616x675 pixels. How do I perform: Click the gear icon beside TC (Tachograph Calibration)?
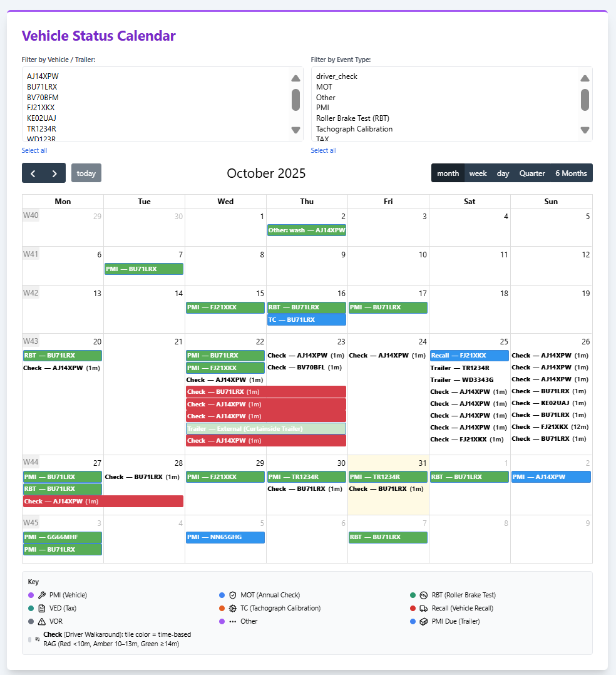232,608
